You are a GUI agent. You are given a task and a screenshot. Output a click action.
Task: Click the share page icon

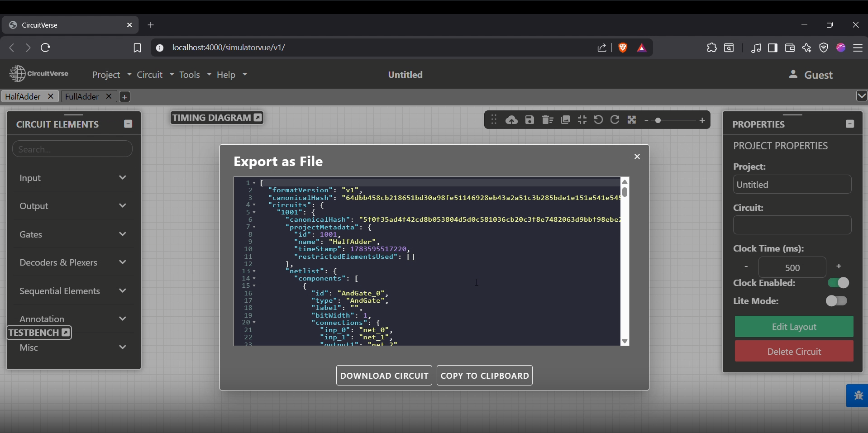602,48
